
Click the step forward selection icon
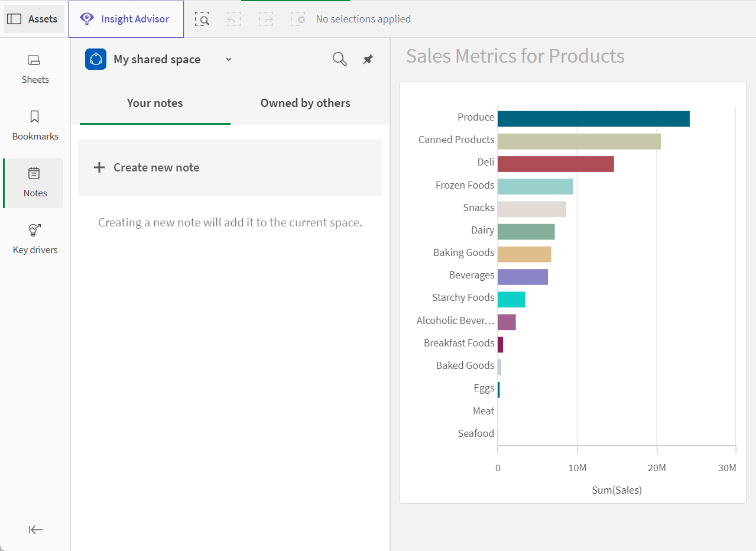[266, 19]
